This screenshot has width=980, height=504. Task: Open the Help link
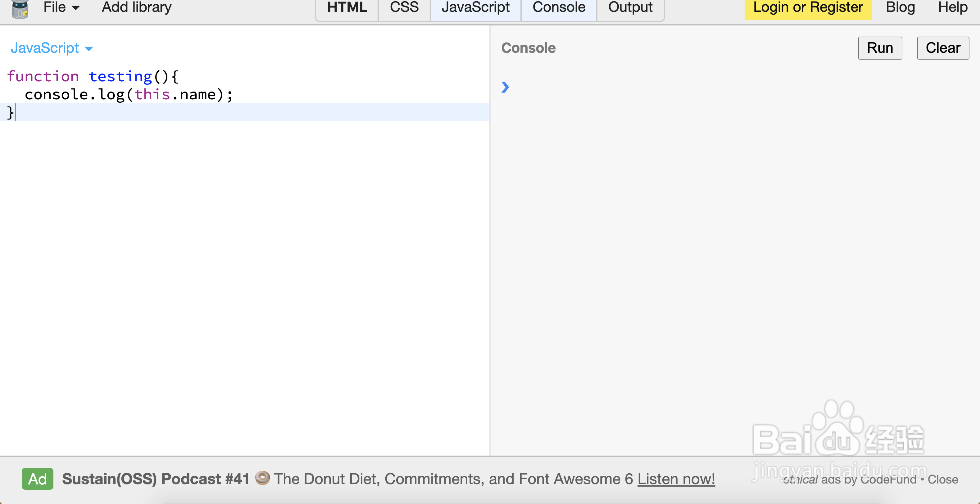[x=952, y=7]
